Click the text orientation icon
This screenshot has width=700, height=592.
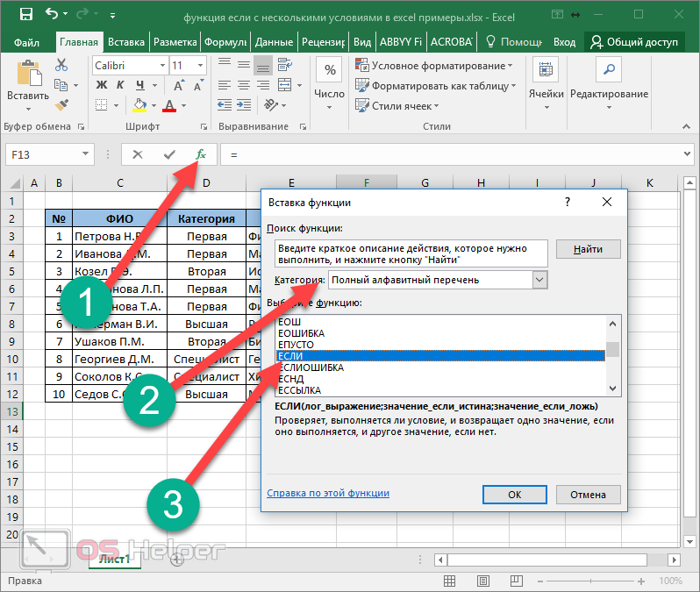[271, 105]
